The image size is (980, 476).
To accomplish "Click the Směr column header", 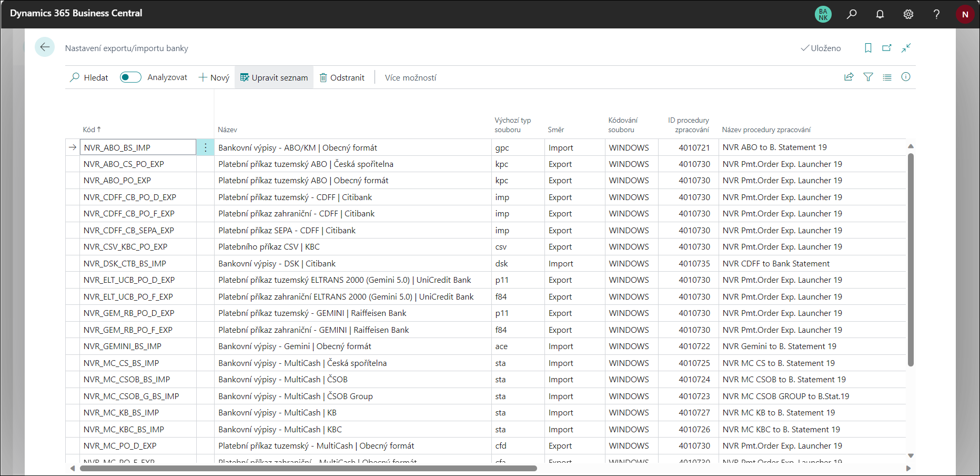I will pos(555,130).
